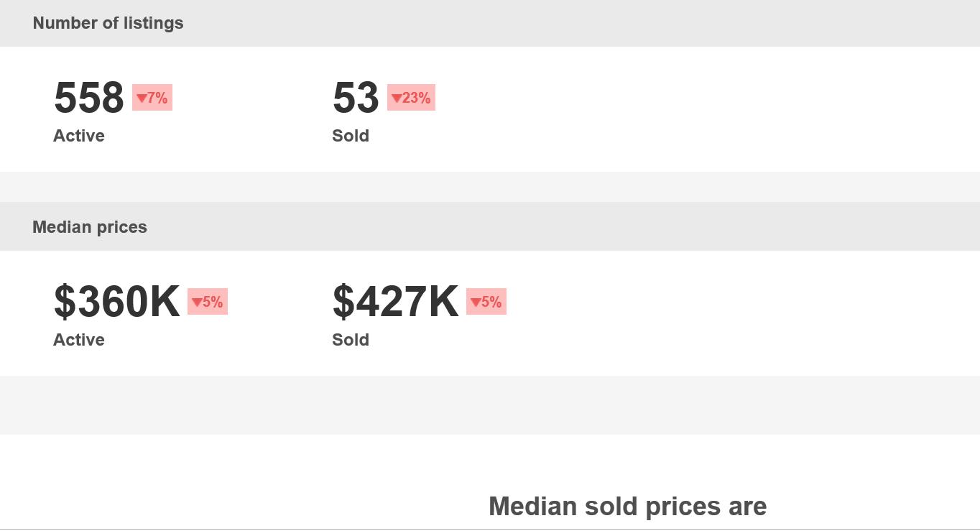The height and width of the screenshot is (531, 980).
Task: Click the $427K median sold price
Action: [395, 302]
